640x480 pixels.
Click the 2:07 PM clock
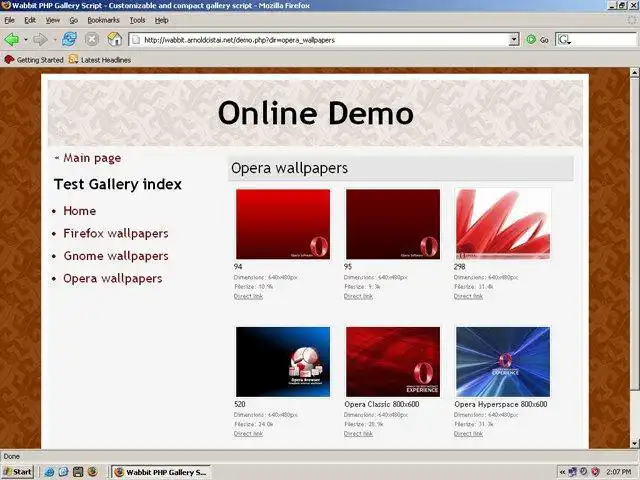tap(619, 472)
